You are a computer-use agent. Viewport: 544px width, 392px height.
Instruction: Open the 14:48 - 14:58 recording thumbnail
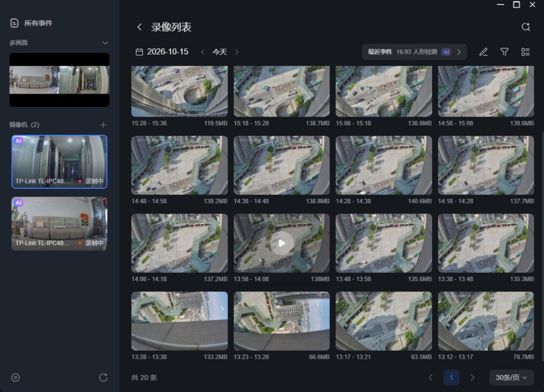179,166
